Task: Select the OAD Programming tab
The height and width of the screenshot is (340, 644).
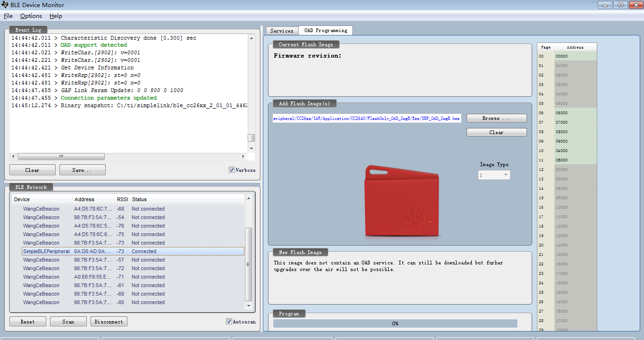Action: click(326, 30)
